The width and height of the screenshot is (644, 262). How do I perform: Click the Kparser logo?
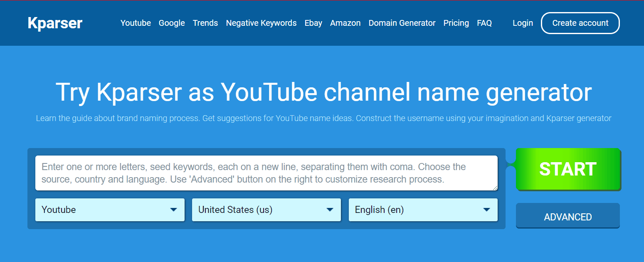55,23
